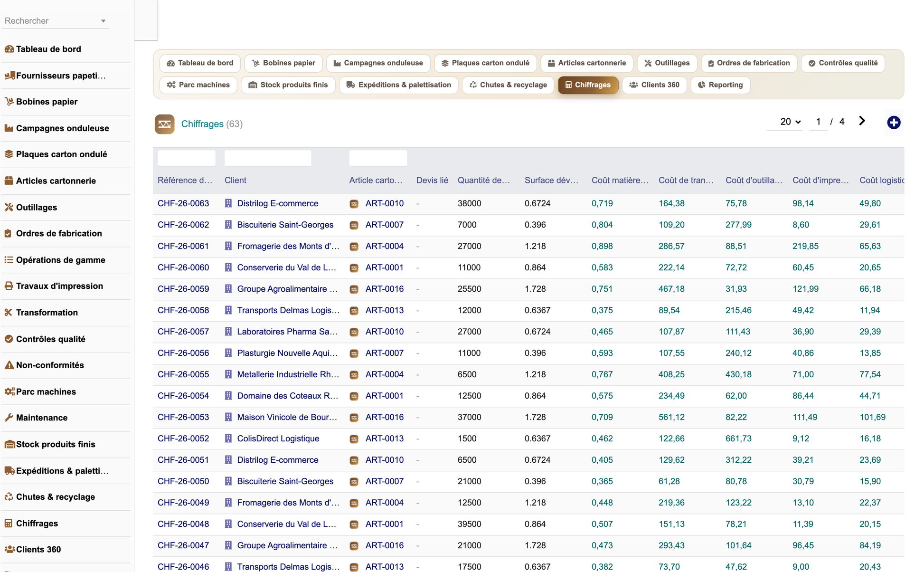Open Stock produits finis in sidebar
924x572 pixels.
point(66,445)
